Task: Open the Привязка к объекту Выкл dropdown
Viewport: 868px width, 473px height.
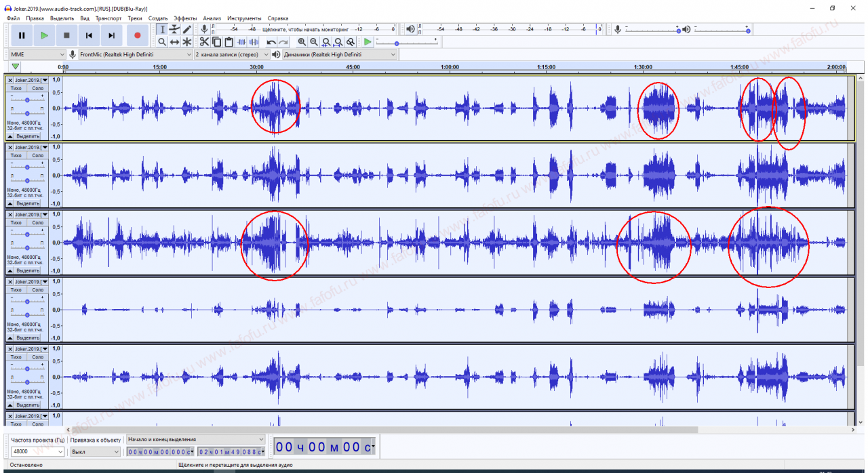Action: [96, 451]
